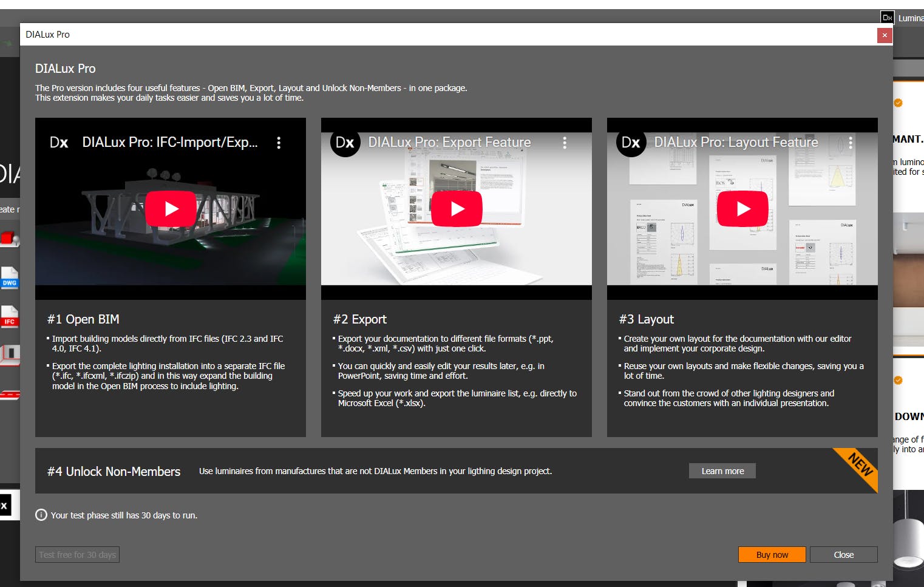Click bullet 'Stand out from the crowd'
Screen dimensions: 924x587
coord(729,398)
